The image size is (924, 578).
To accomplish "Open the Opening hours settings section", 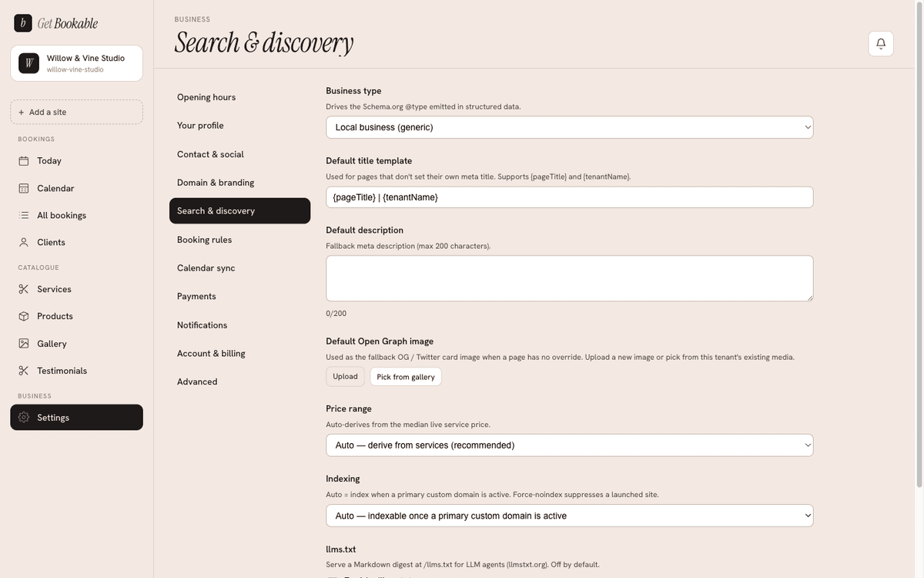I will point(239,97).
